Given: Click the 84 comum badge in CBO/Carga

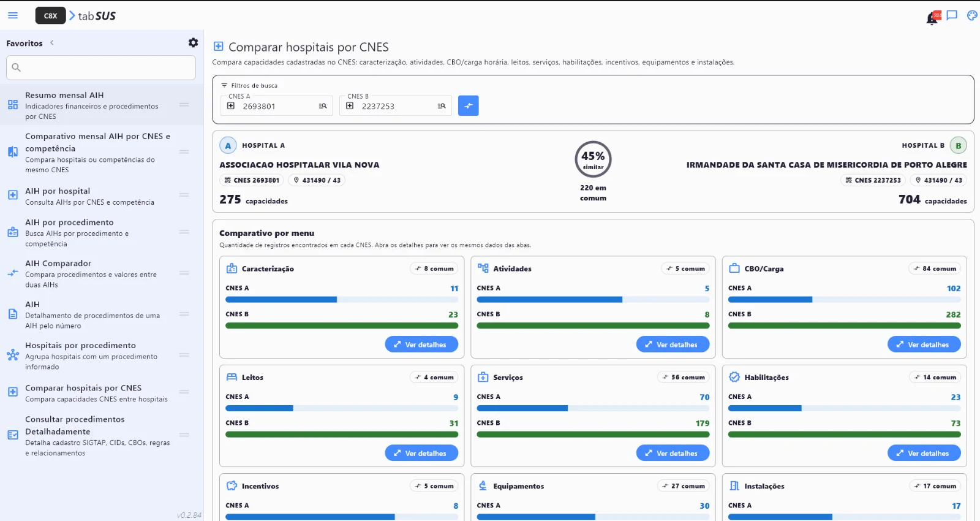Looking at the screenshot, I should tap(935, 268).
